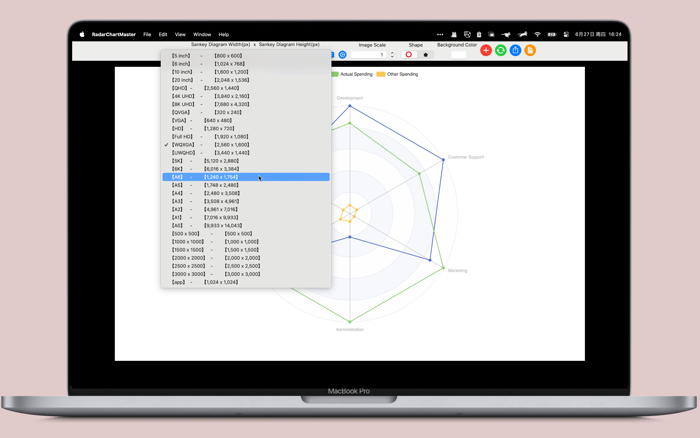The height and width of the screenshot is (438, 700).
Task: Choose the 4K UHD 3,840 x 2,160 preset
Action: 246,96
